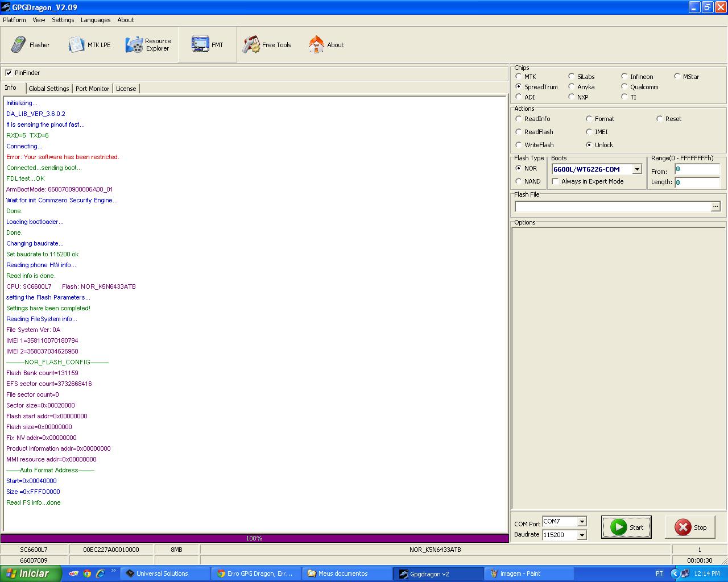The height and width of the screenshot is (582, 728).
Task: Select the ReadFlash action
Action: 518,132
